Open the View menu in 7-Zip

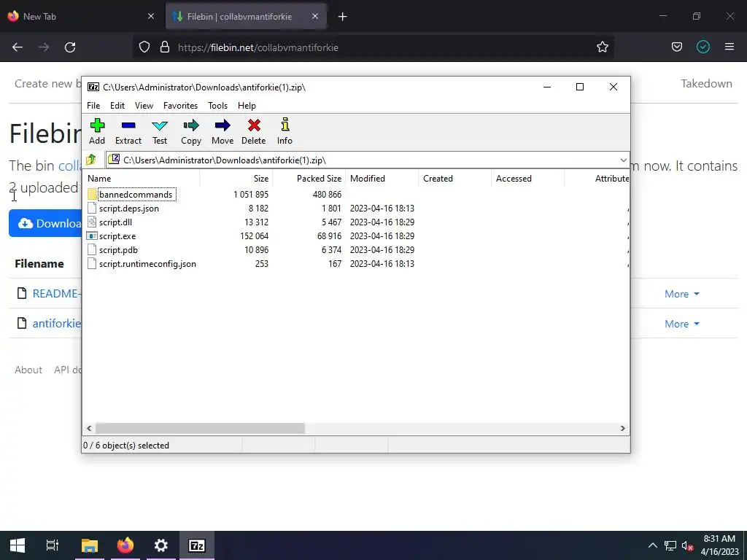[144, 106]
